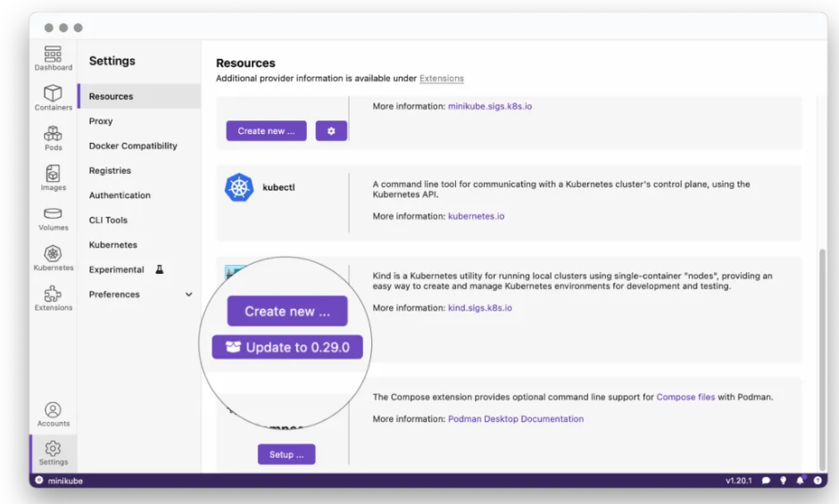Click the resources list vertical scrollbar

click(x=822, y=359)
